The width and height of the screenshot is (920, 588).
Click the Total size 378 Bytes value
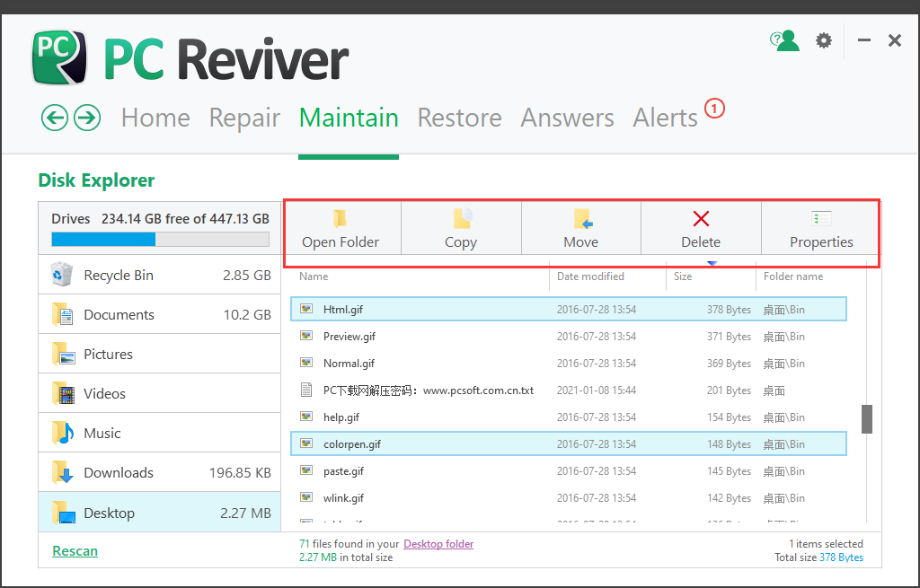tap(841, 557)
